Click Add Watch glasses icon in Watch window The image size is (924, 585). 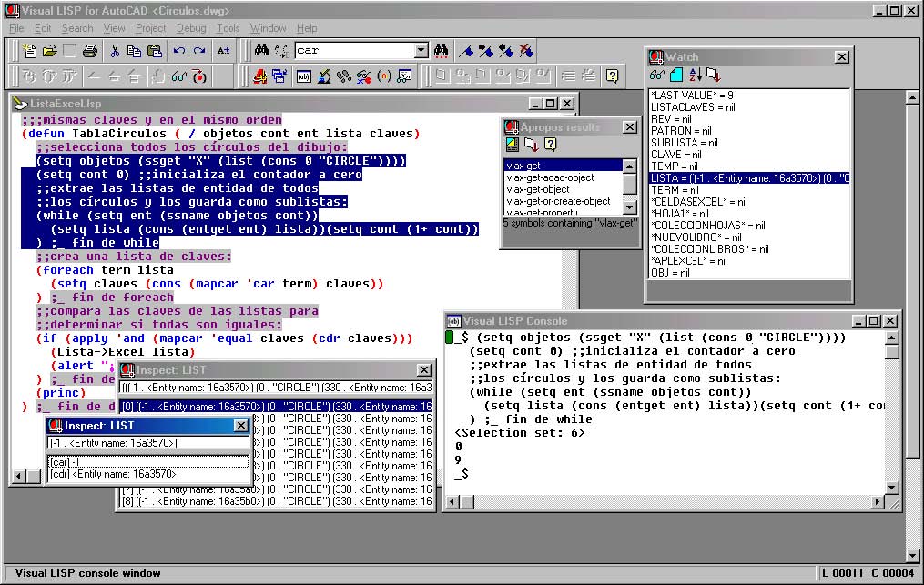(657, 75)
